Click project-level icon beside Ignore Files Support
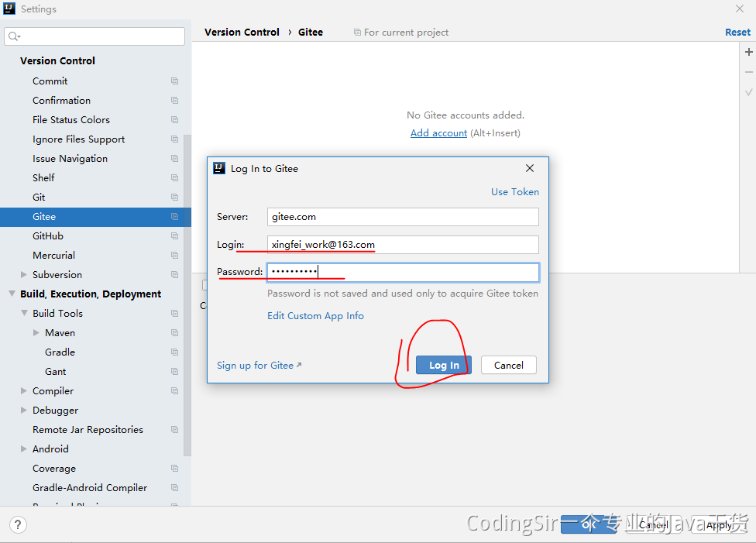Image resolution: width=756 pixels, height=543 pixels. pyautogui.click(x=174, y=139)
